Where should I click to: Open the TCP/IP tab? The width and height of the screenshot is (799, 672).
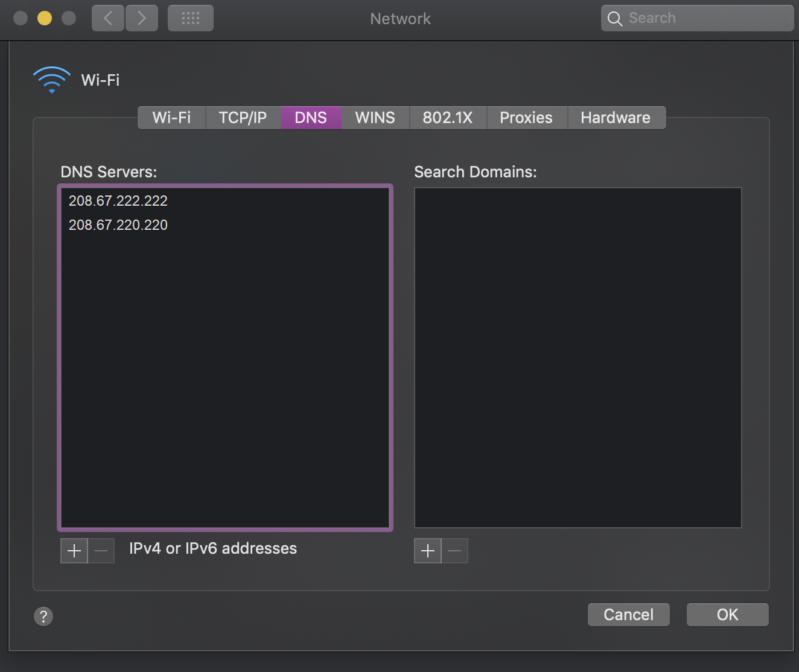coord(243,118)
